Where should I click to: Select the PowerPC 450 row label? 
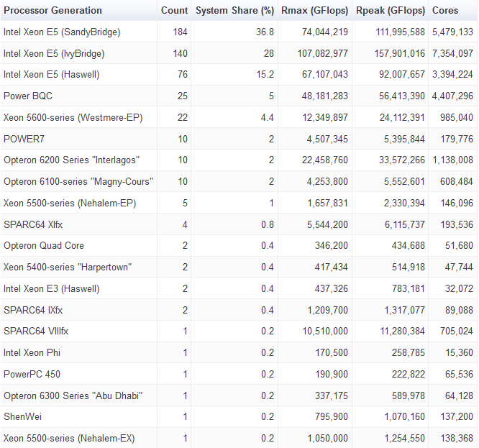click(32, 375)
